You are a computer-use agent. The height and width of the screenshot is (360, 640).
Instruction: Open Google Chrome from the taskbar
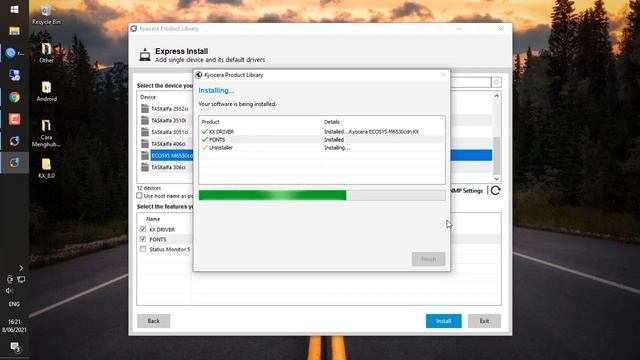click(x=14, y=97)
